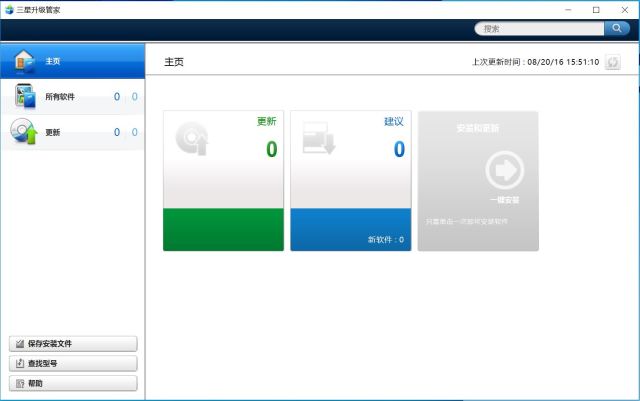Click the 上次更新时间 timestamp text

click(536, 62)
